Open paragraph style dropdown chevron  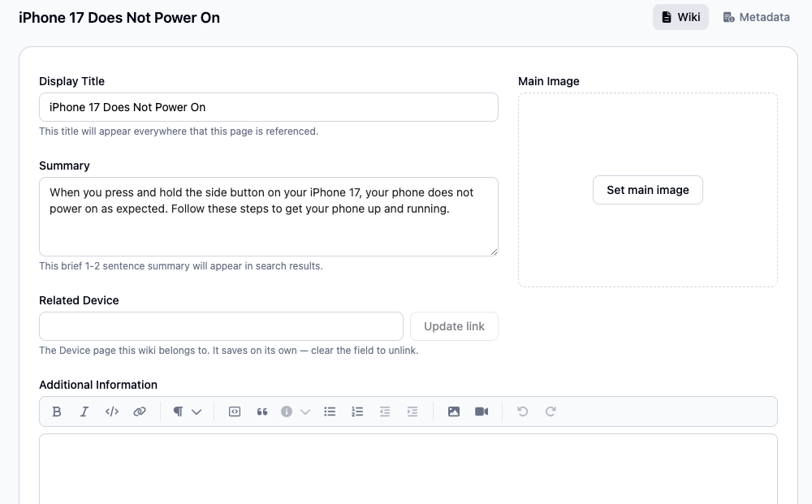[197, 412]
